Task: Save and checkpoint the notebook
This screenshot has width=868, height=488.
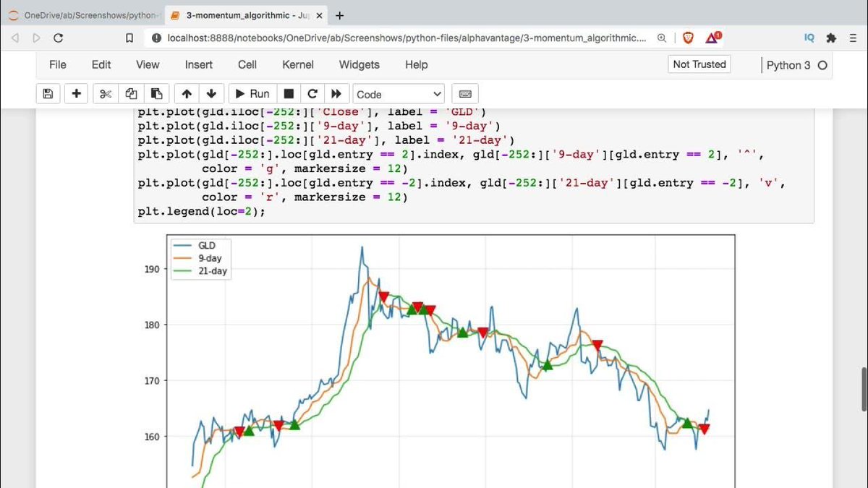Action: 48,94
